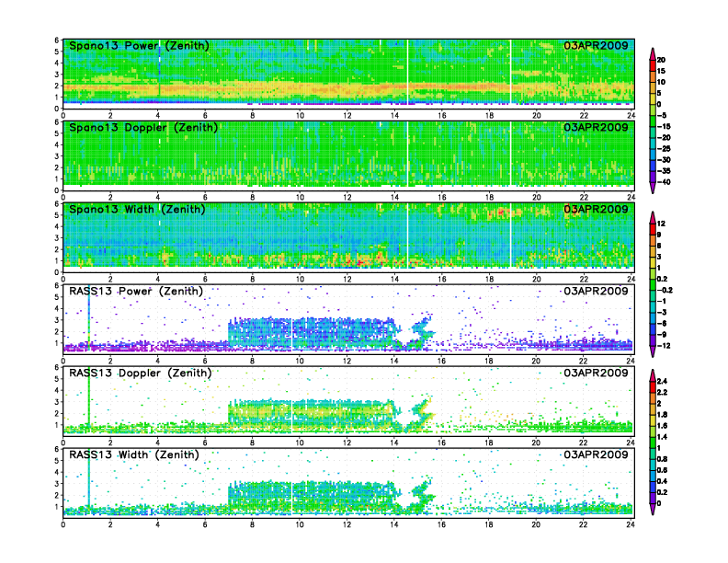Click the 'RASS13 Power (Zenith)' panel title
The width and height of the screenshot is (728, 563).
point(136,292)
